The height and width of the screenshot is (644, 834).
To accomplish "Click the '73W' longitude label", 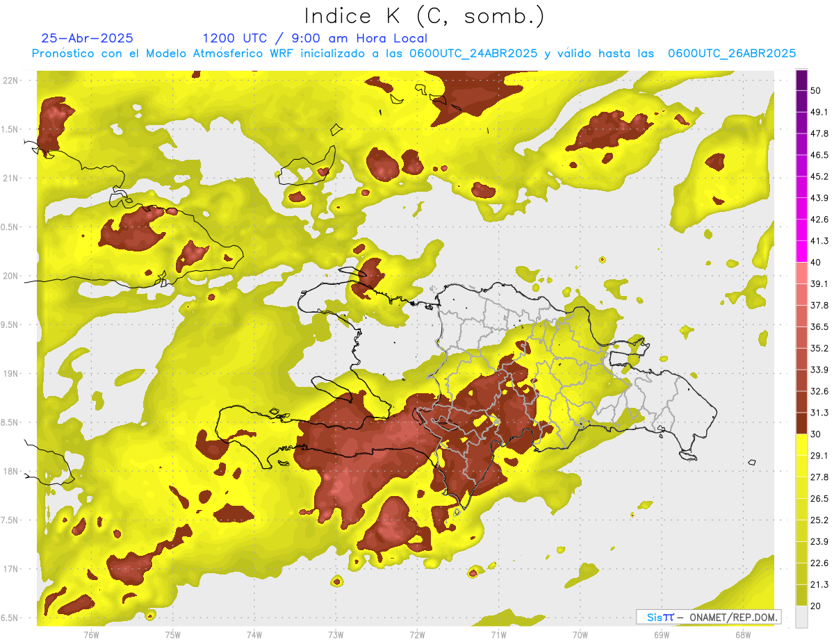I will (336, 634).
